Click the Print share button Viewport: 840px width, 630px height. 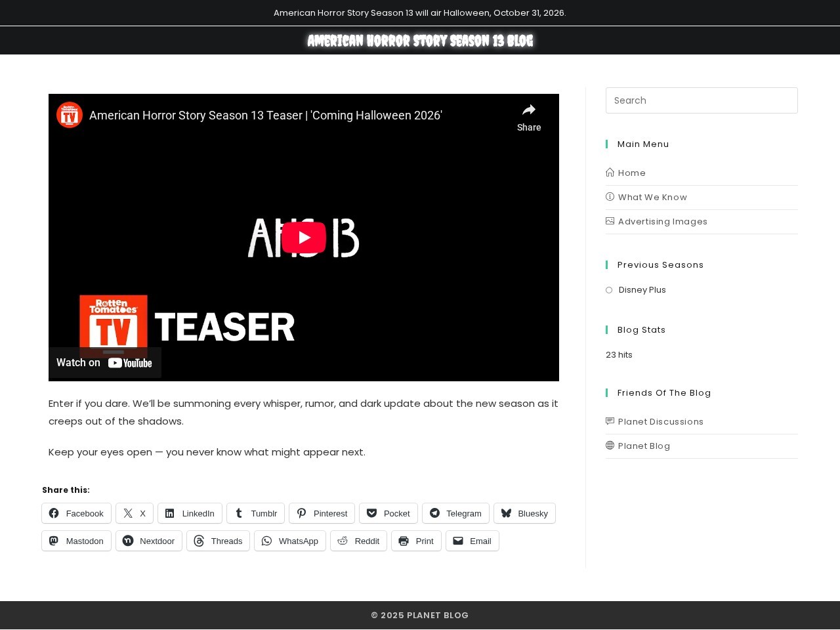416,541
